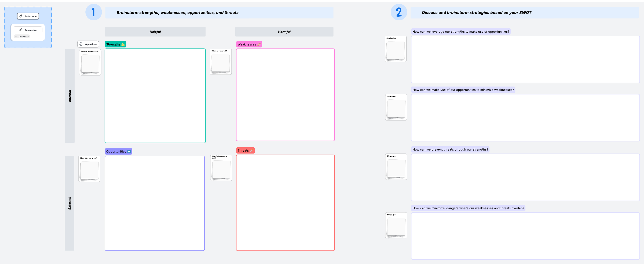This screenshot has width=644, height=266.
Task: Click the stopwatch icon on Open timer
Action: point(81,44)
